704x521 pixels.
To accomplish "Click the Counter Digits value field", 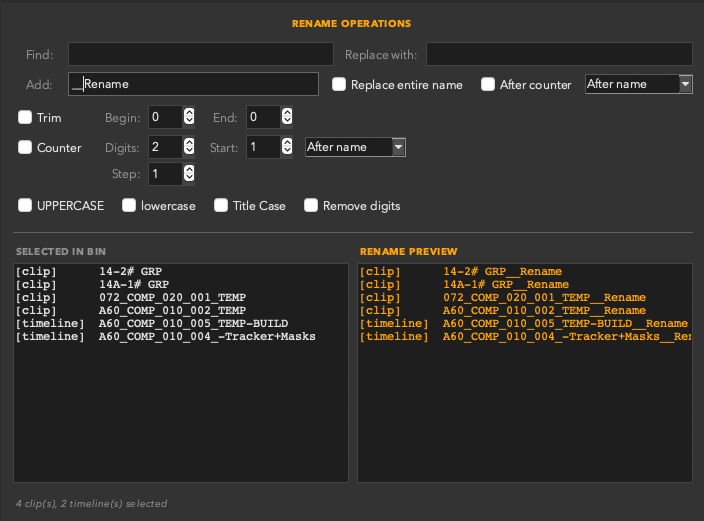I will (x=166, y=147).
